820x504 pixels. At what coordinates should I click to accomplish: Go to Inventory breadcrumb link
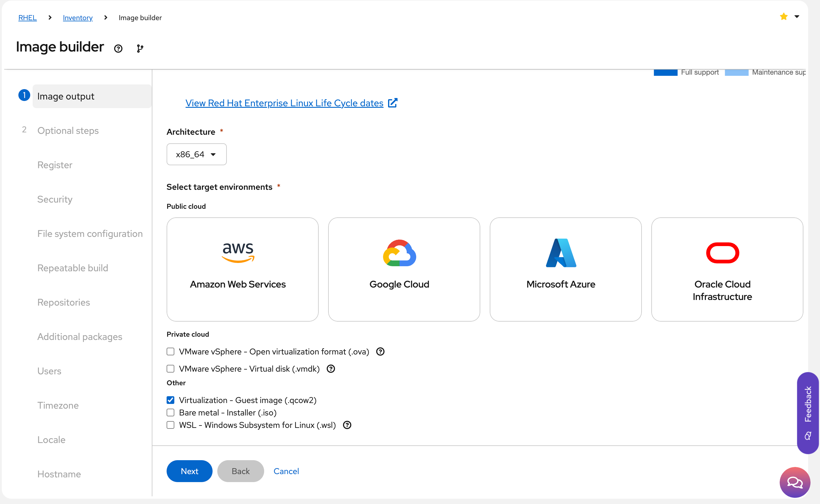click(77, 18)
